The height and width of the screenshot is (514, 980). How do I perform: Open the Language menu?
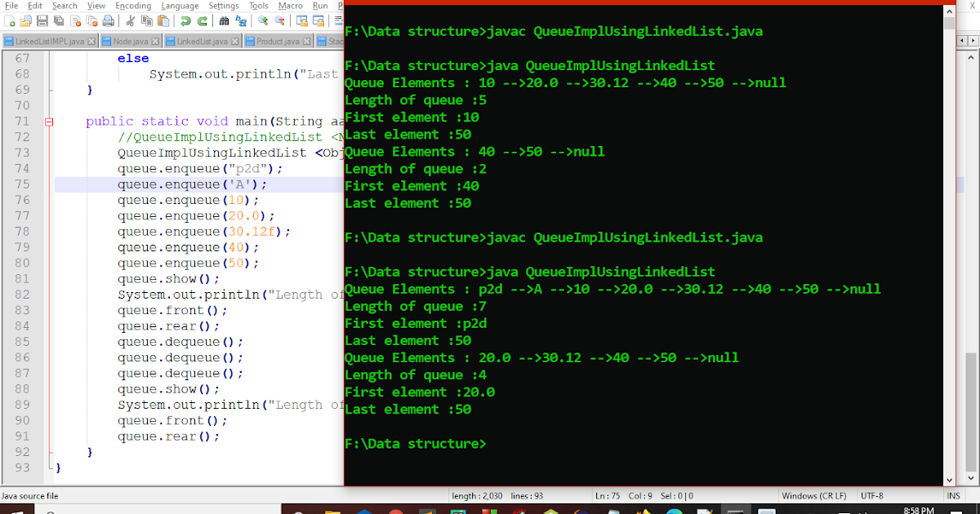tap(180, 5)
